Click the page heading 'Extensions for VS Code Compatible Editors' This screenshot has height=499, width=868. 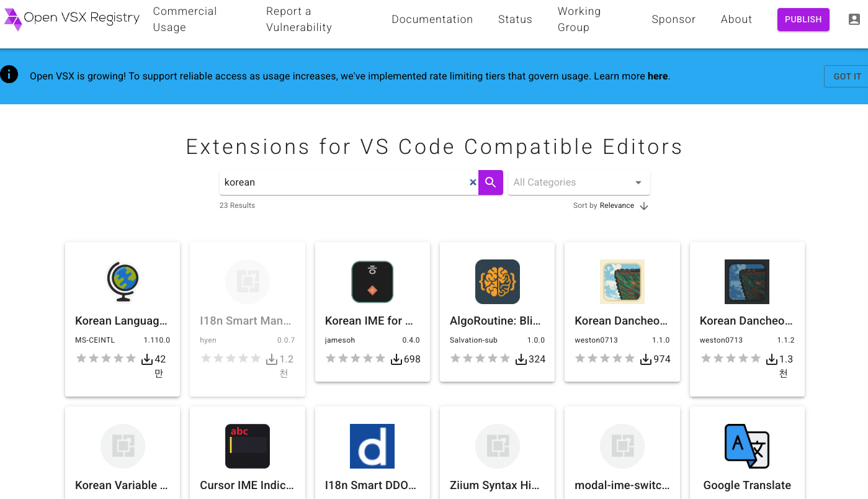coord(434,147)
